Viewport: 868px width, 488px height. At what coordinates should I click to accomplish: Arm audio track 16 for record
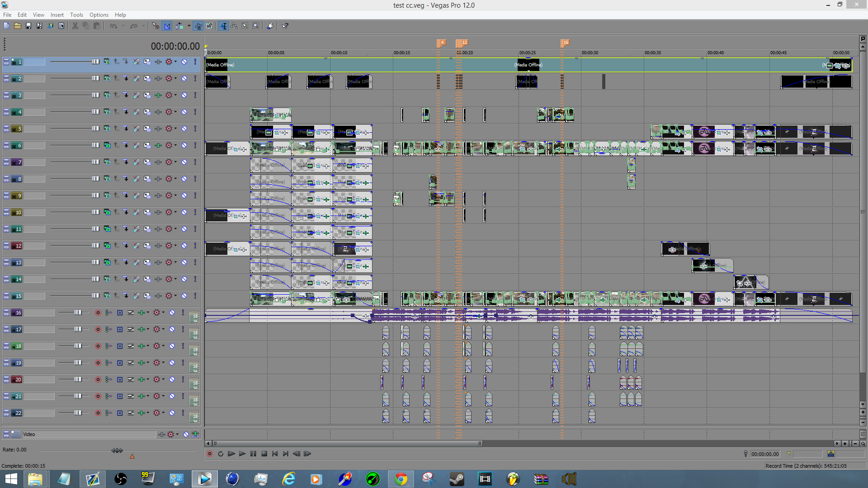(98, 313)
